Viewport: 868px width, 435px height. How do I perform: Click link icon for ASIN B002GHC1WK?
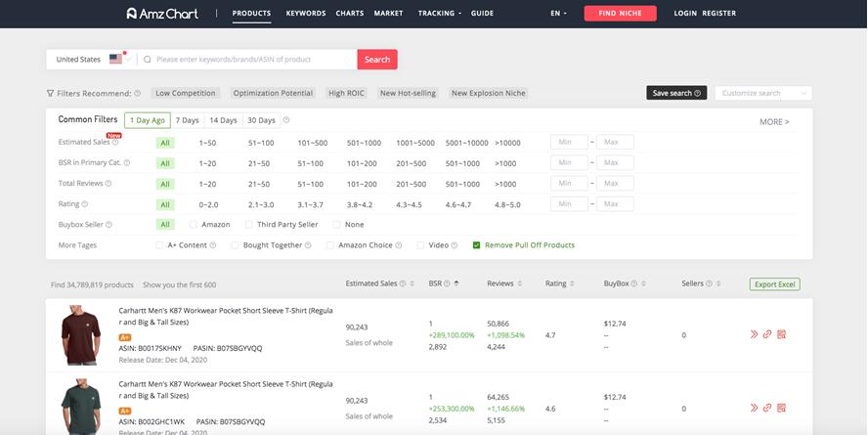(767, 408)
